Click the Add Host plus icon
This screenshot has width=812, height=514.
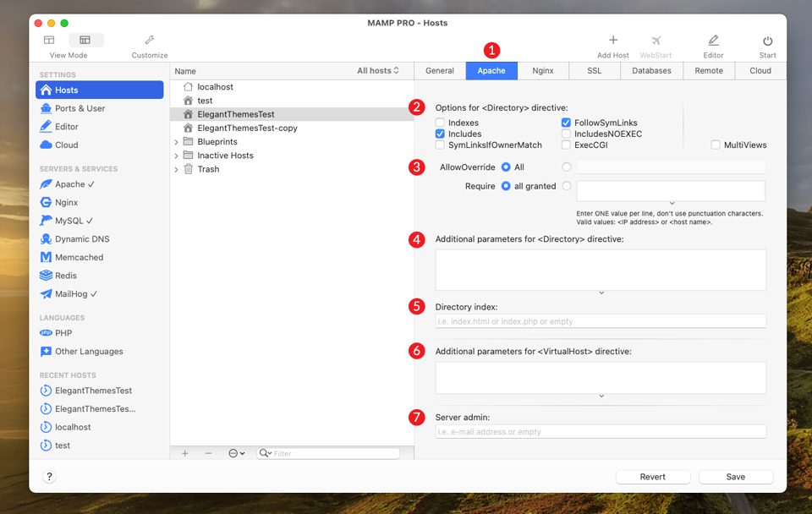(x=612, y=41)
